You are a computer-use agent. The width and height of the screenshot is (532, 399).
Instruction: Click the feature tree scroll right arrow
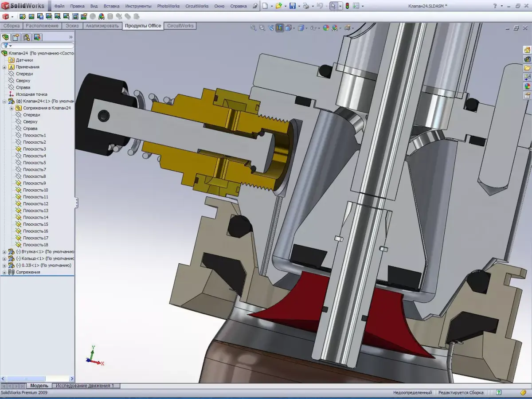(71, 379)
